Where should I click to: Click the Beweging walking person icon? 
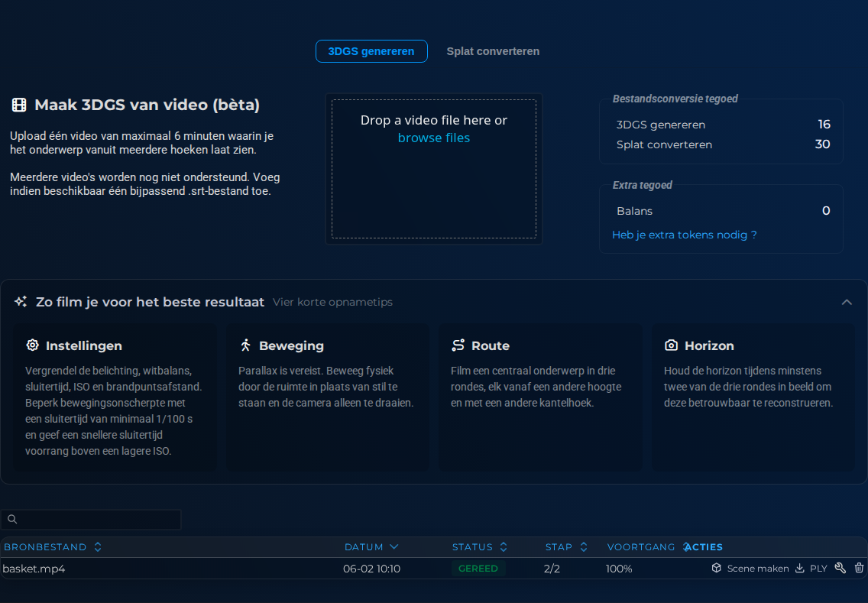tap(246, 345)
